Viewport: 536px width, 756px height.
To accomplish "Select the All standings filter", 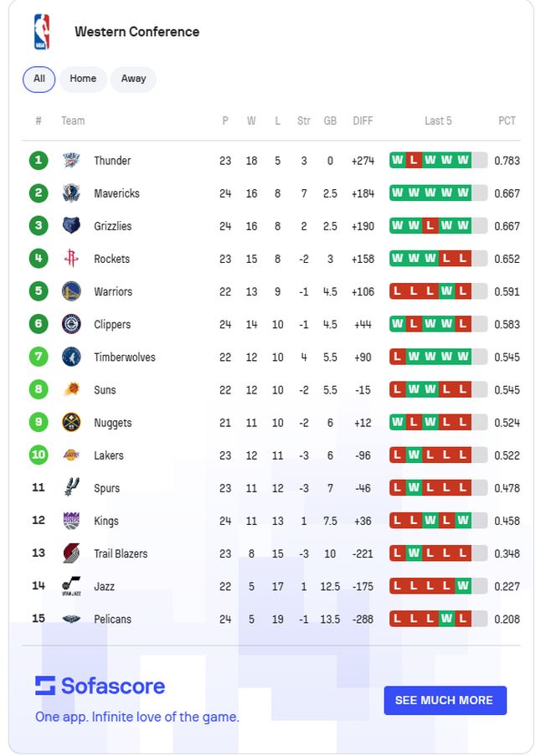I will click(x=39, y=79).
